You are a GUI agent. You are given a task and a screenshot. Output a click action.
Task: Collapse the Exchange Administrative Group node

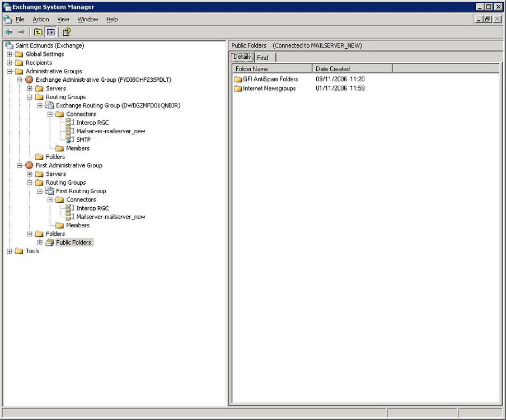click(x=20, y=80)
